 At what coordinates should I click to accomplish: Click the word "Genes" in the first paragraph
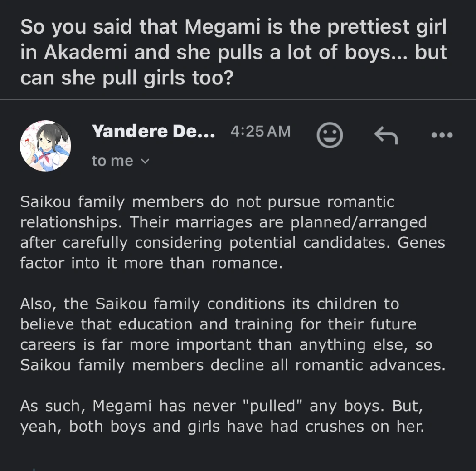(421, 243)
